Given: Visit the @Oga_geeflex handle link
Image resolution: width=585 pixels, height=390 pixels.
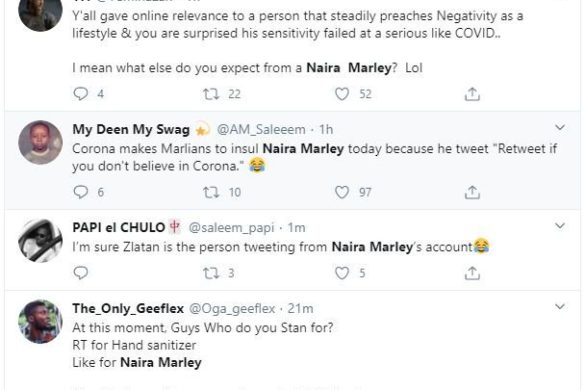Looking at the screenshot, I should [232, 309].
